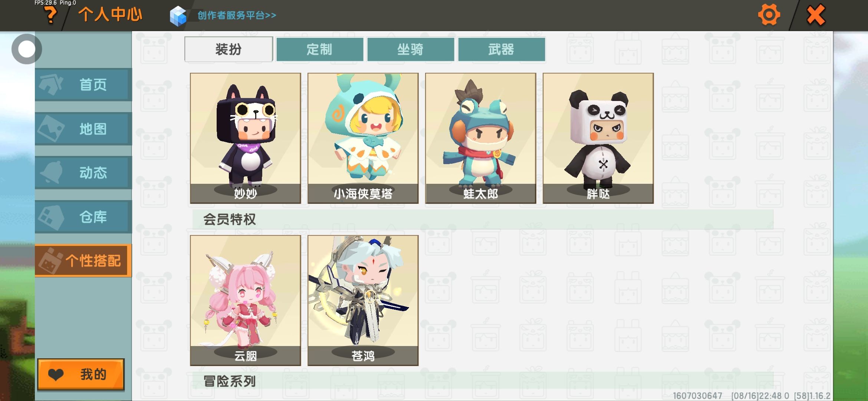
Task: Open the 仓库 sidebar menu
Action: coord(83,217)
